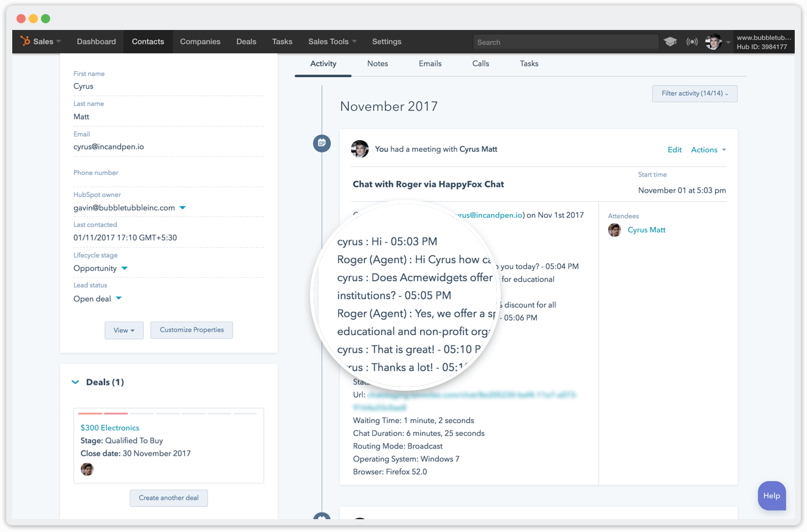Click the Help button

[x=772, y=496]
